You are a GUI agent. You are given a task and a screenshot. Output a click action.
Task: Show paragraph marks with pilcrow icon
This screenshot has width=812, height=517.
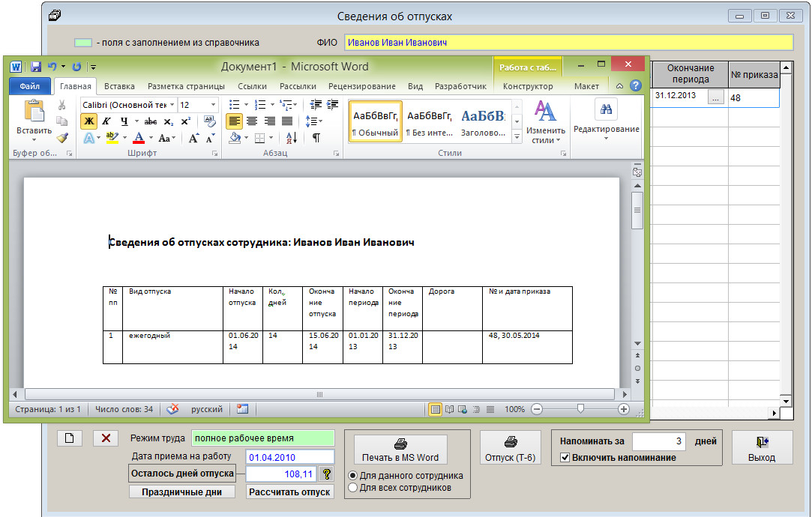(316, 138)
